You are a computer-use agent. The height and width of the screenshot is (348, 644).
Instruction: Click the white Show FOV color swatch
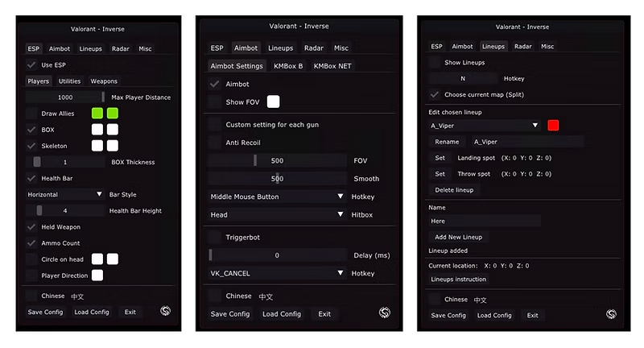[274, 101]
